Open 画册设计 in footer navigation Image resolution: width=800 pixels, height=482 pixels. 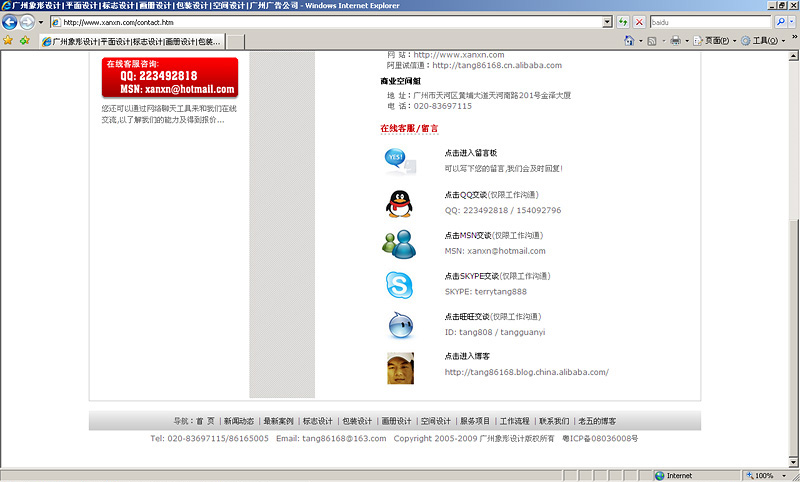(x=396, y=421)
